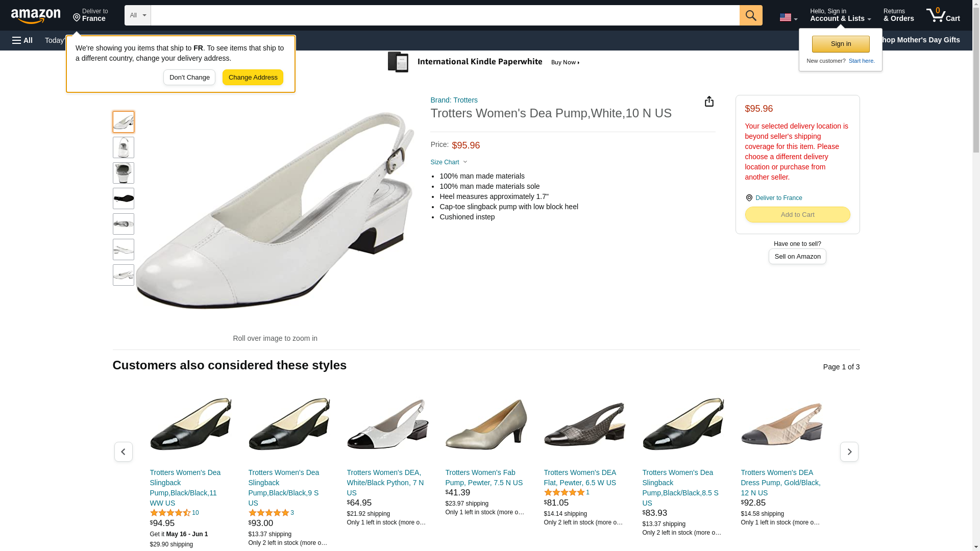Viewport: 980px width, 551px height.
Task: Expand the Size Chart
Action: pyautogui.click(x=449, y=162)
